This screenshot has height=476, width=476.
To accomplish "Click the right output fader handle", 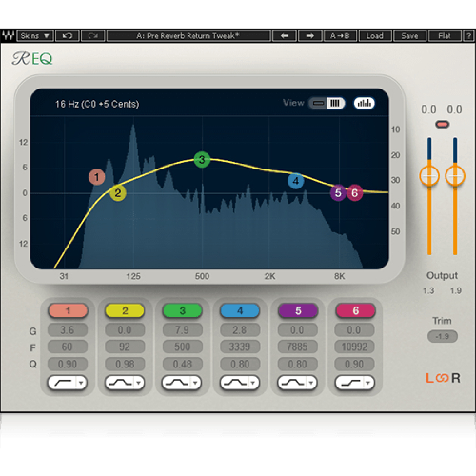I will [x=455, y=176].
